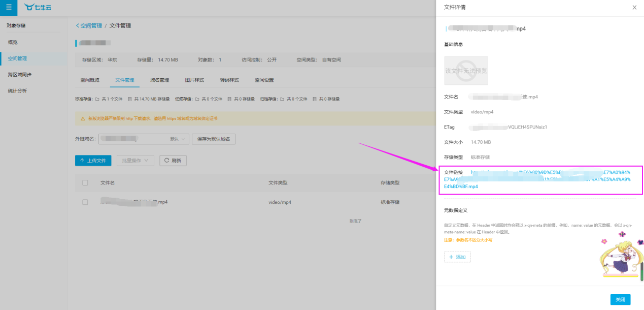Click the Sailor Moon mascot widget
This screenshot has height=310, width=644.
point(620,258)
